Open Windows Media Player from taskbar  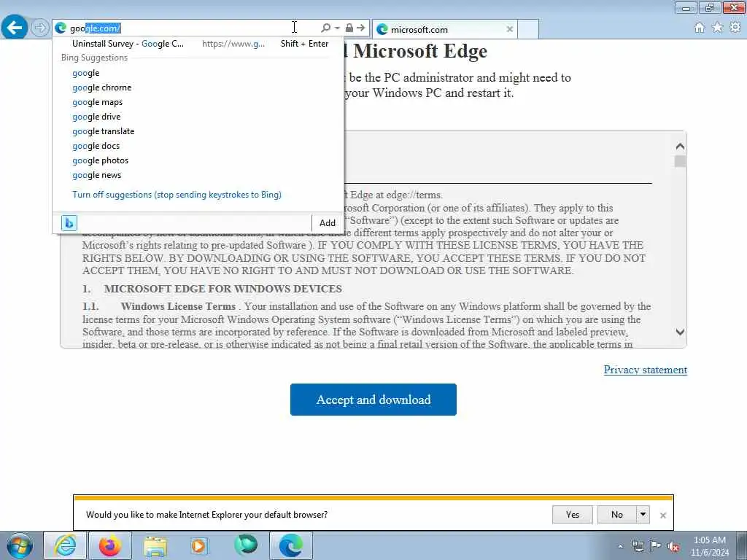pos(198,545)
